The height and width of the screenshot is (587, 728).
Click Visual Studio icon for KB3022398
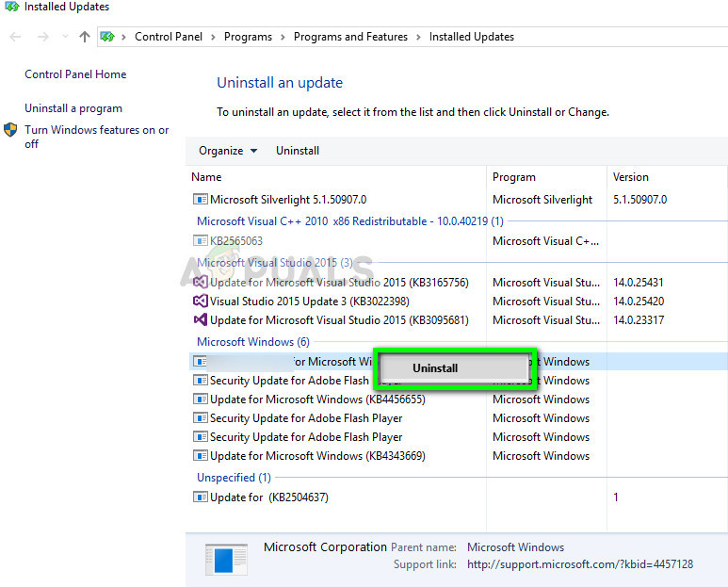pyautogui.click(x=200, y=301)
